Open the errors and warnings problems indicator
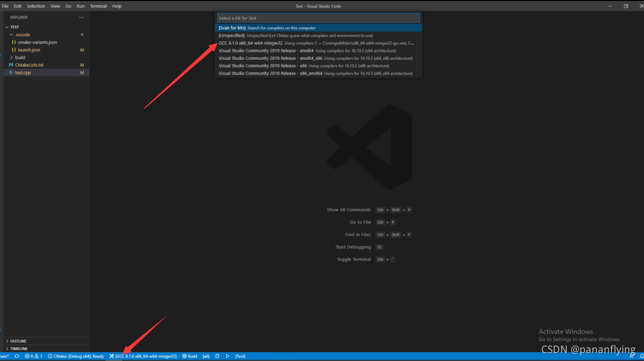The image size is (644, 361). (x=34, y=356)
